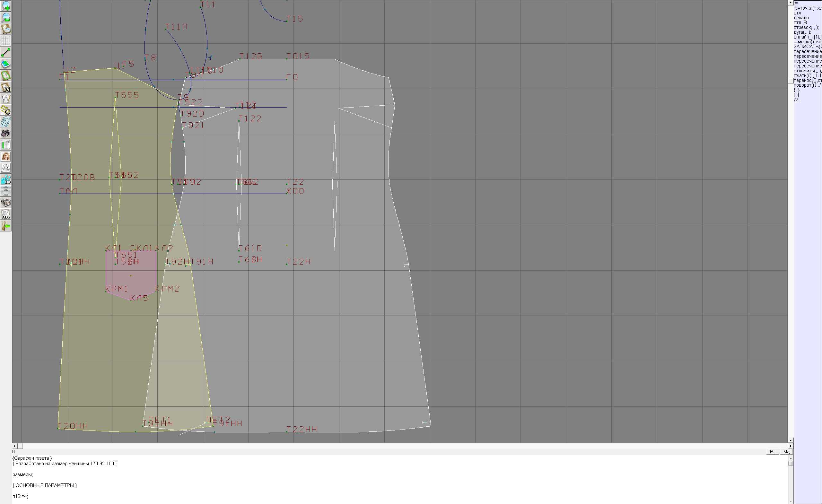822x504 pixels.
Task: Open the stacked books library icon
Action: click(x=6, y=203)
